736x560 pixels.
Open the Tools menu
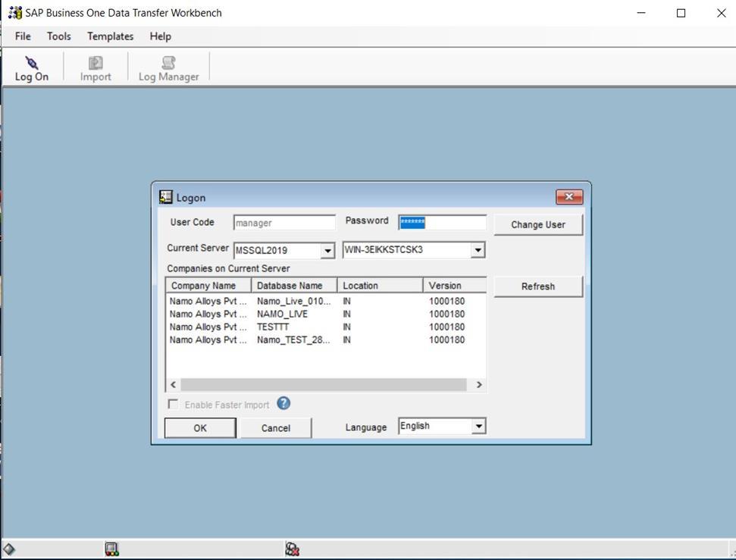pyautogui.click(x=58, y=36)
